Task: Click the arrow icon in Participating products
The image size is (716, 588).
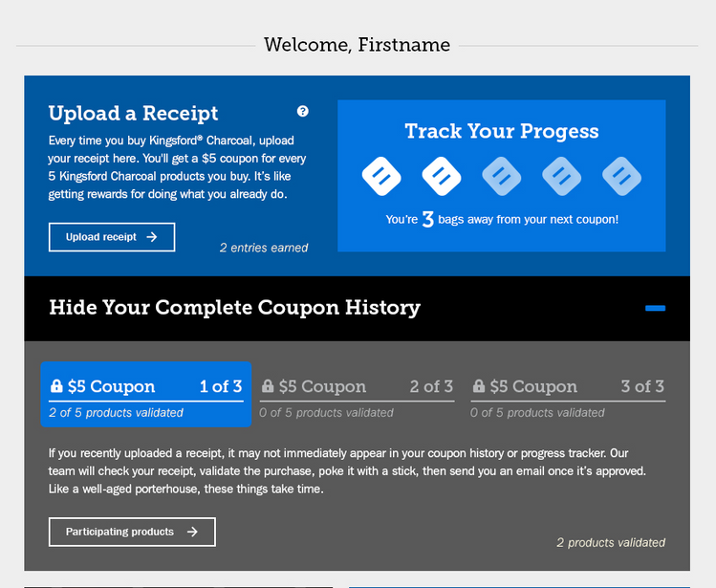Action: click(x=193, y=532)
